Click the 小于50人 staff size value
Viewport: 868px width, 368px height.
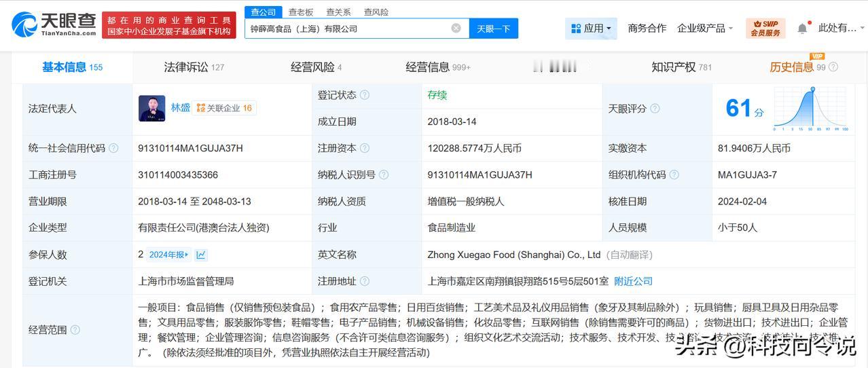[x=737, y=228]
